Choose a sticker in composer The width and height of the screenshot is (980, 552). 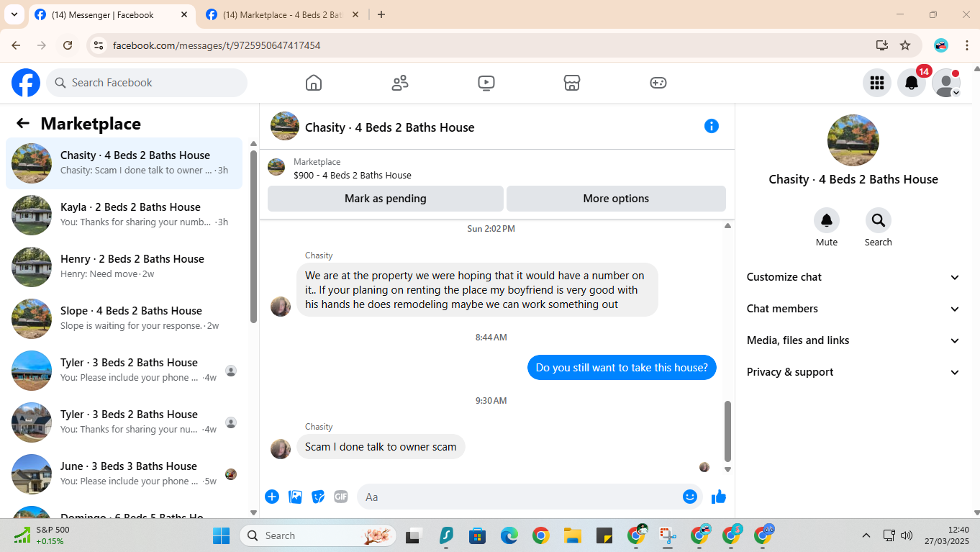click(318, 497)
